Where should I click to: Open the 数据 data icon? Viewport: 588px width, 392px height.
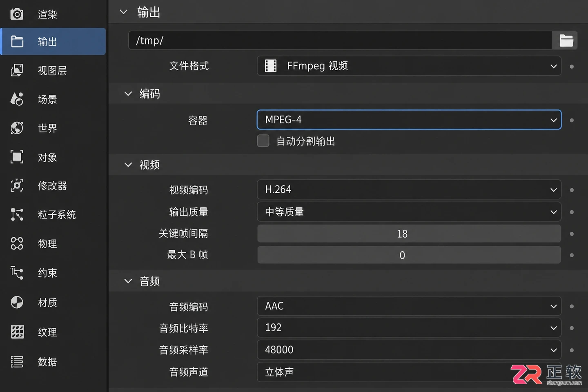tap(17, 361)
